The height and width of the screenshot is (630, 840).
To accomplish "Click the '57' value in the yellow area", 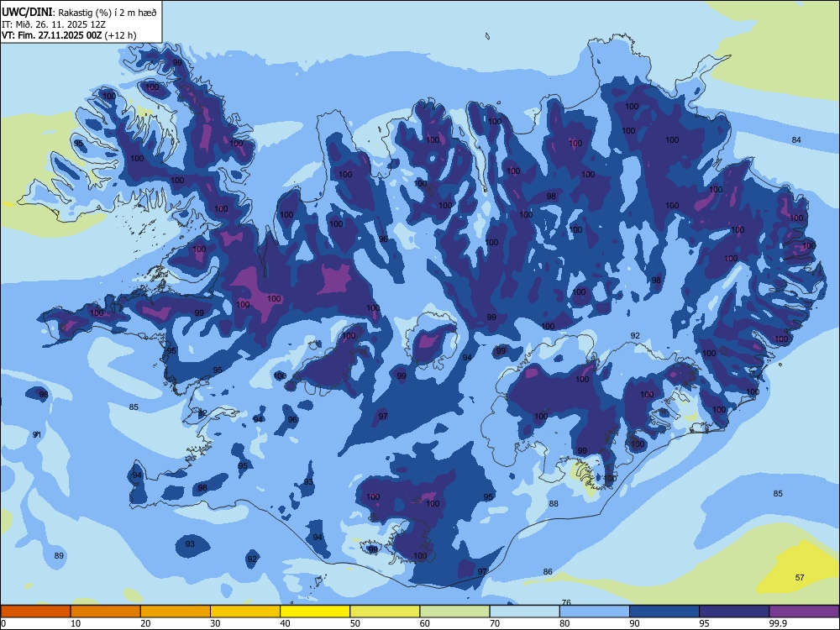I will [800, 578].
